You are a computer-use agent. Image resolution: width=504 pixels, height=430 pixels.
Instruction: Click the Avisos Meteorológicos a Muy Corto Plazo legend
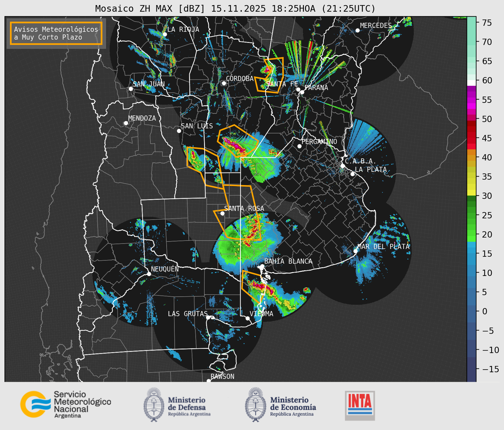56,33
